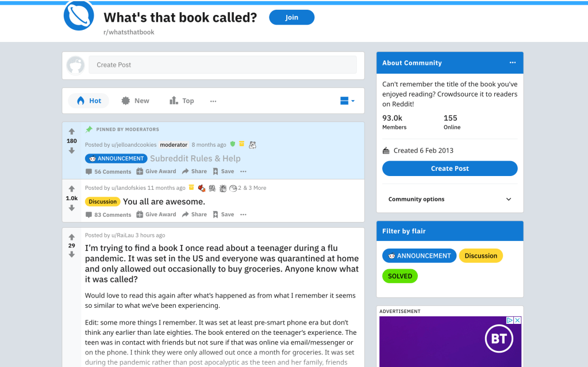Click the Create Post text field
Screen dimensions: 588x367
[222, 65]
